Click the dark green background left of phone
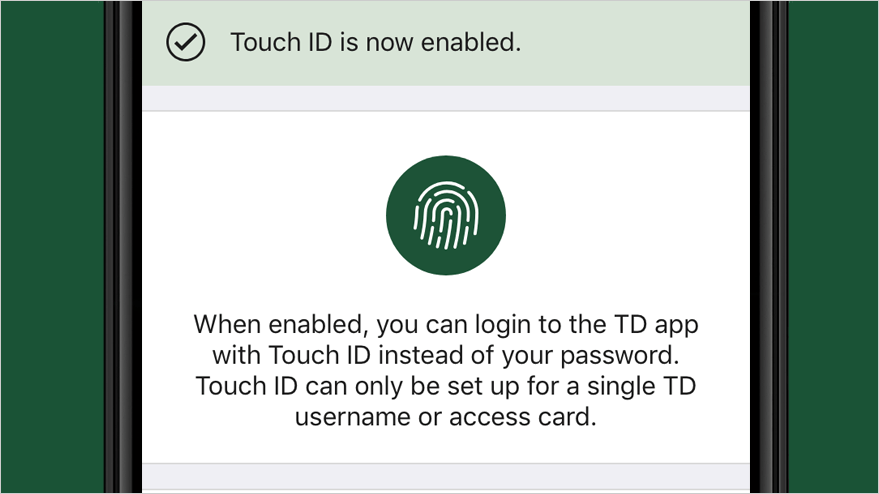 coord(52,247)
